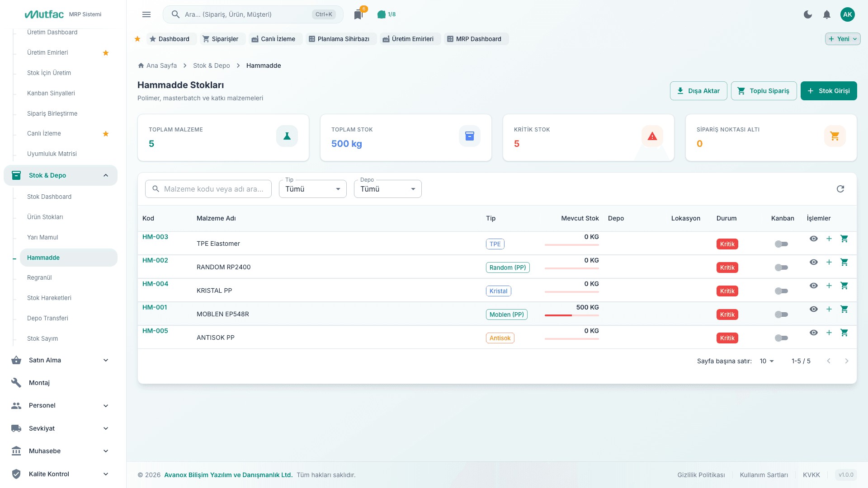Click the Stok Girişi button
868x488 pixels.
tap(829, 91)
